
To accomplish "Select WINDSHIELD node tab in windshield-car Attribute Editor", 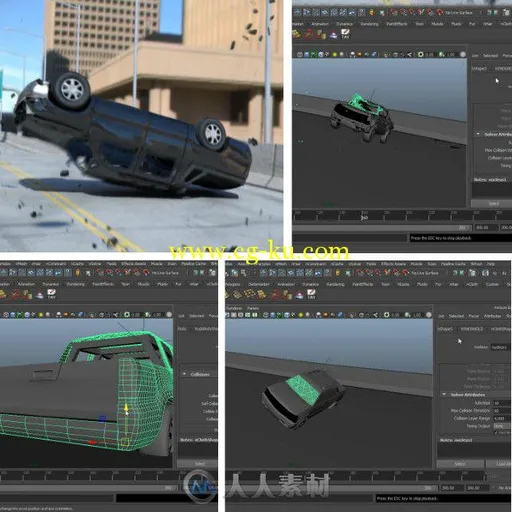I will [x=471, y=329].
